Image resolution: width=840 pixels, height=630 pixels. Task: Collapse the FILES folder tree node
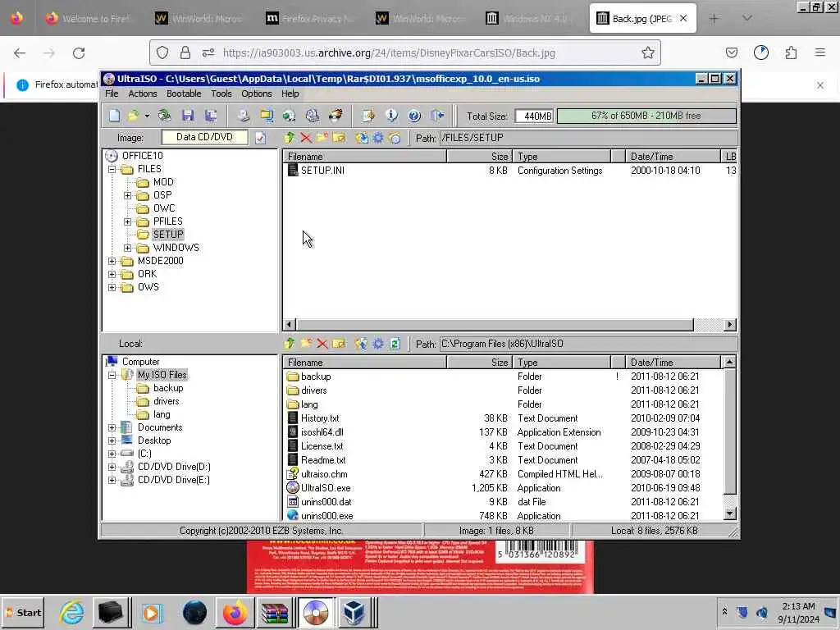pos(112,169)
